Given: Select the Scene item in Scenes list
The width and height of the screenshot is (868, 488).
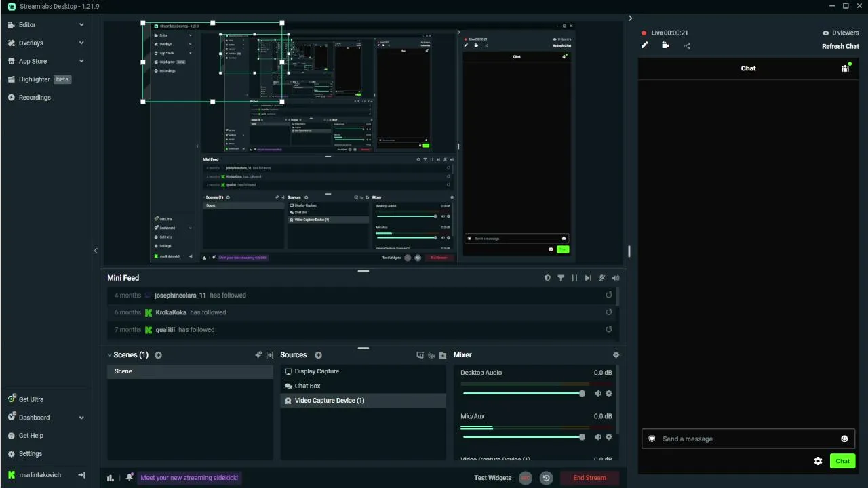Looking at the screenshot, I should pyautogui.click(x=190, y=371).
